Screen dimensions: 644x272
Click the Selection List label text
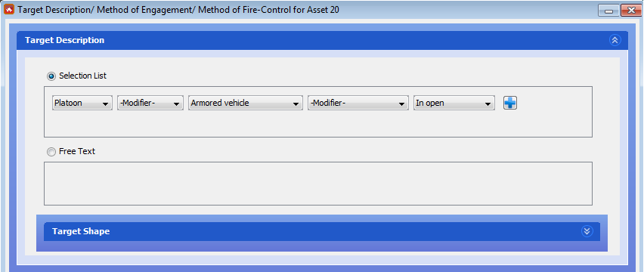[x=82, y=76]
